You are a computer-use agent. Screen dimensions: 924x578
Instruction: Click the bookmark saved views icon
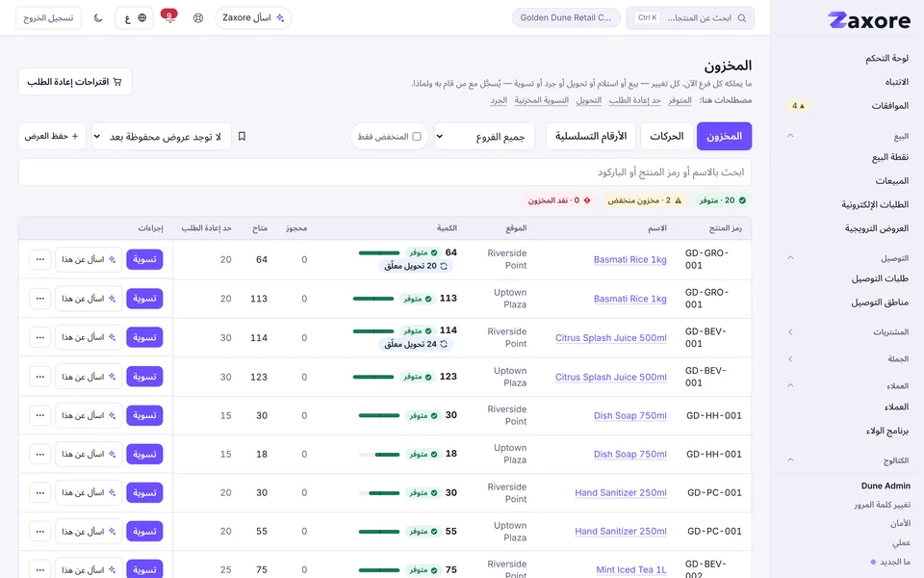[x=242, y=136]
